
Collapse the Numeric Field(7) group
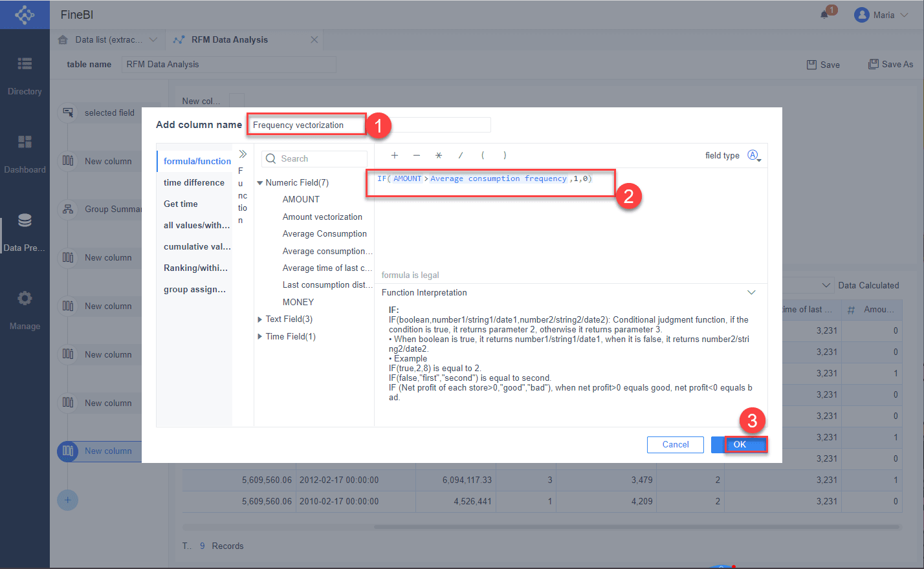tap(260, 183)
